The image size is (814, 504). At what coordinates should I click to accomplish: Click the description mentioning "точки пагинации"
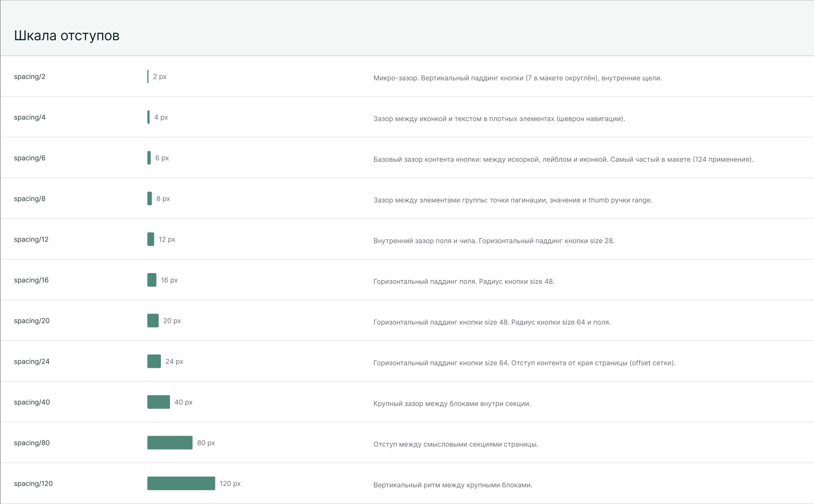pos(513,200)
